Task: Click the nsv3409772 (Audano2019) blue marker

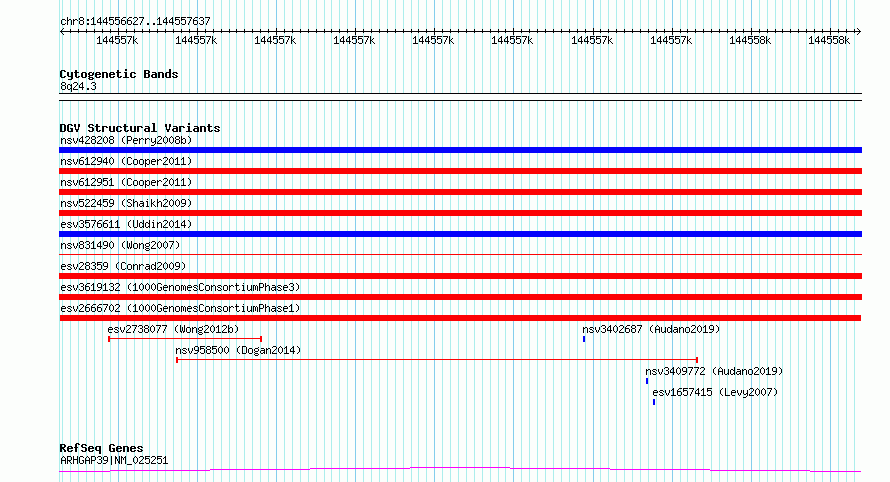Action: [x=647, y=381]
